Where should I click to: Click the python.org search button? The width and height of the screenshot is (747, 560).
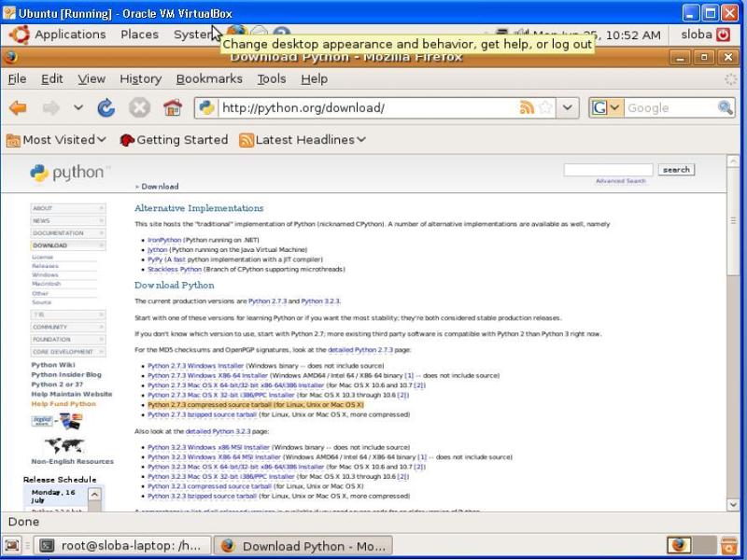coord(676,170)
